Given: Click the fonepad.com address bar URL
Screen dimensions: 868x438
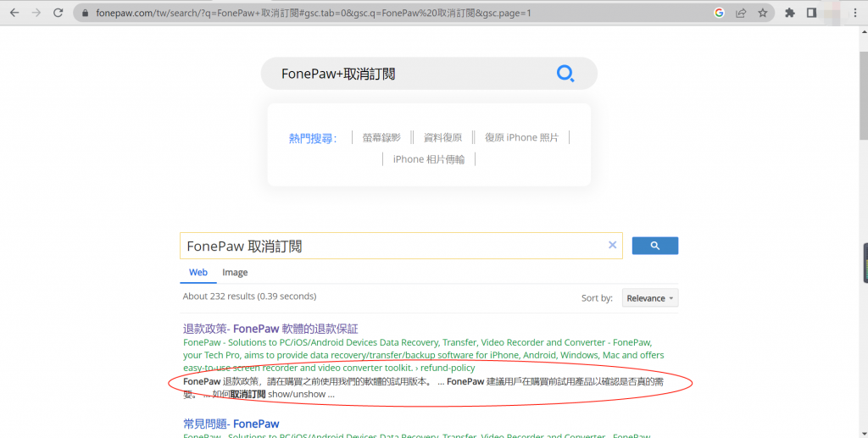Looking at the screenshot, I should pyautogui.click(x=314, y=13).
